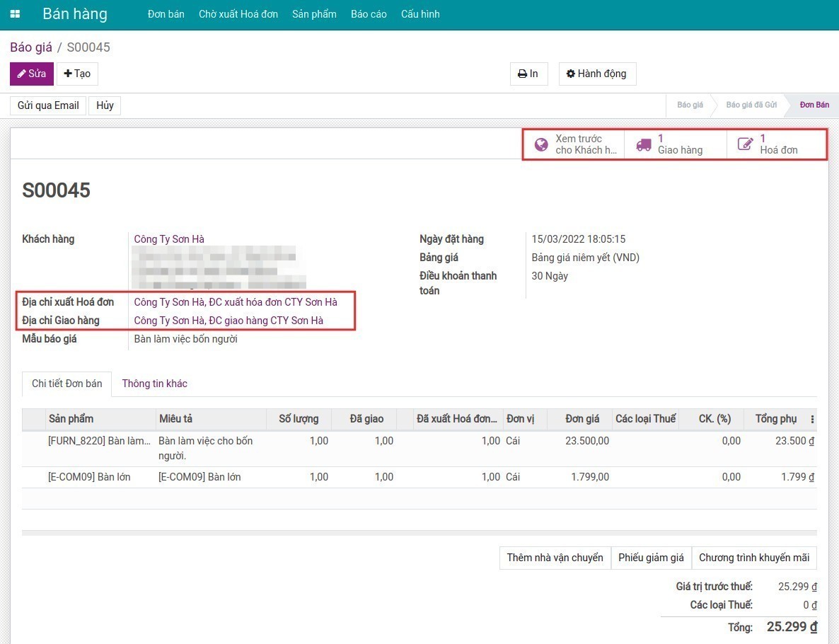Click subtotal 1.799 đ in Bàn lớn row

pyautogui.click(x=797, y=477)
